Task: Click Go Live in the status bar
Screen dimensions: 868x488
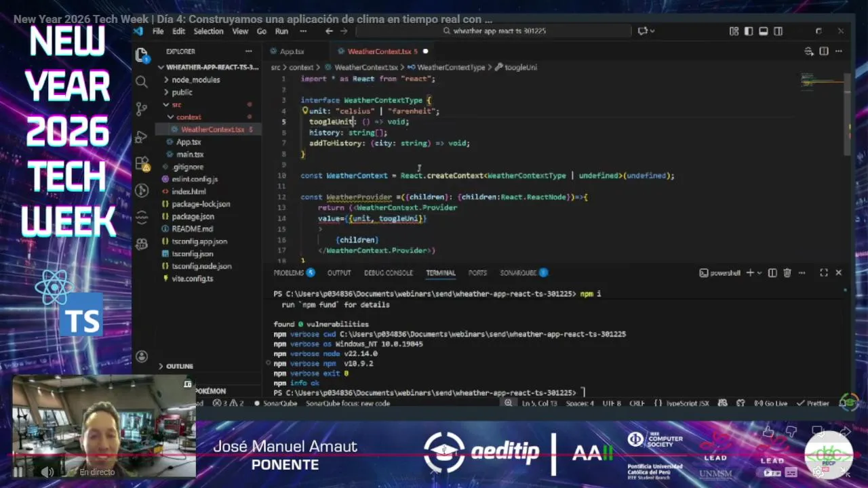Action: (x=771, y=403)
